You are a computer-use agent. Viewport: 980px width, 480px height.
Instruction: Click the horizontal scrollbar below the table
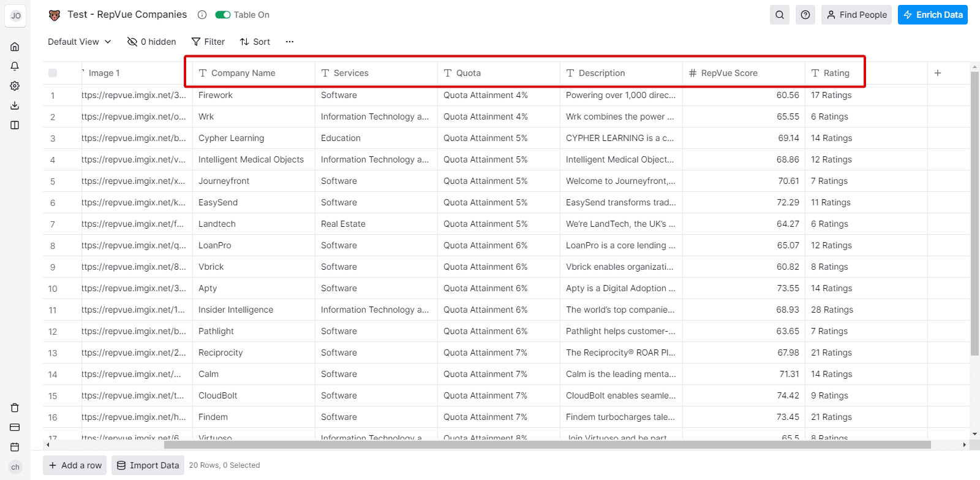490,445
